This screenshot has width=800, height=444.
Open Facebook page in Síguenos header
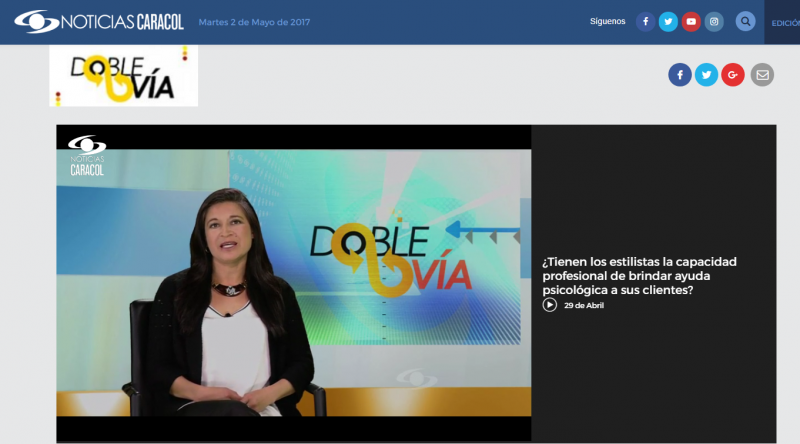click(645, 21)
